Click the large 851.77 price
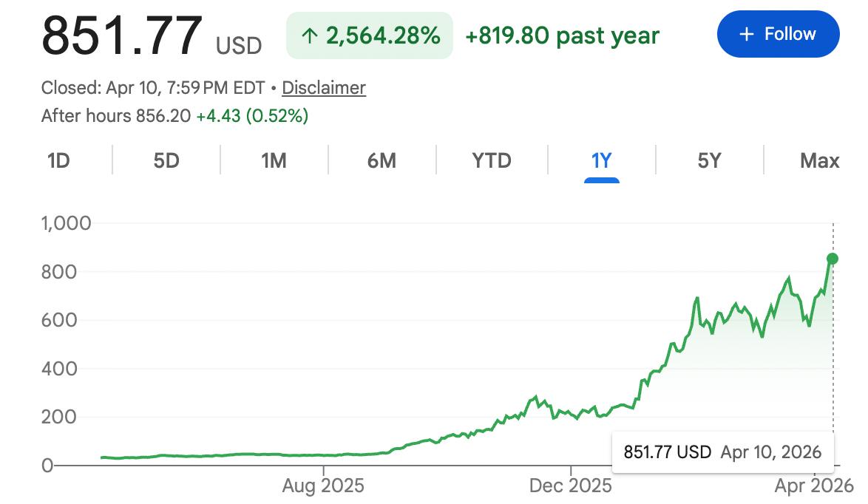The width and height of the screenshot is (868, 504). tap(122, 35)
